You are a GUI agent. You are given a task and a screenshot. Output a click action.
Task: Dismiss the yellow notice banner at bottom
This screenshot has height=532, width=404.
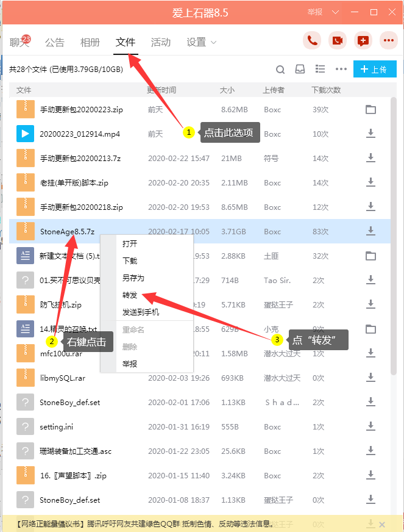tap(382, 525)
